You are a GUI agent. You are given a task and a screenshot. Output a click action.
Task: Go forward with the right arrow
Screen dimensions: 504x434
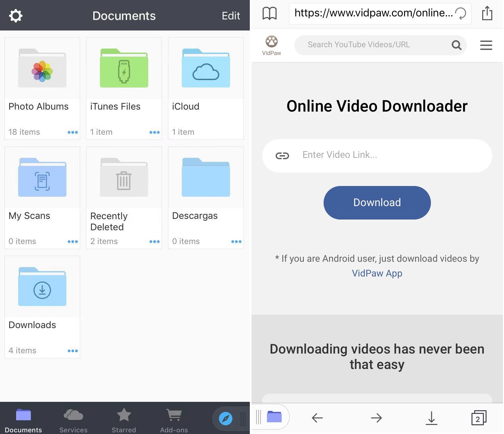[x=376, y=418]
